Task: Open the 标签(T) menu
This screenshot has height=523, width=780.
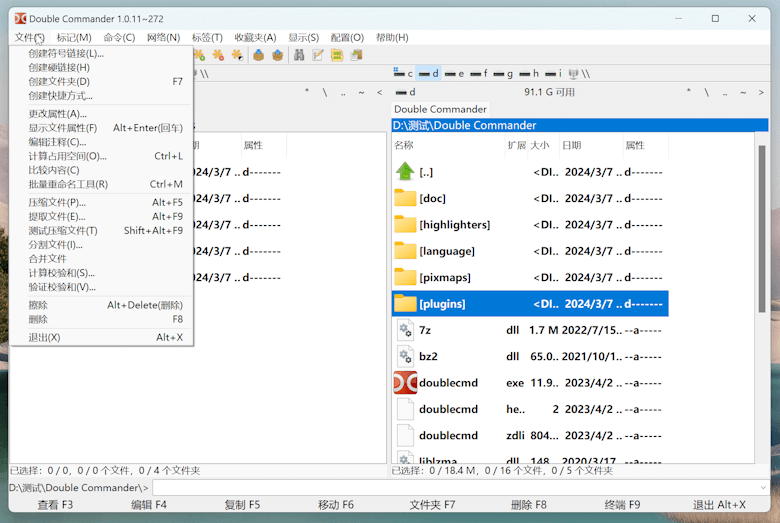Action: coord(207,37)
